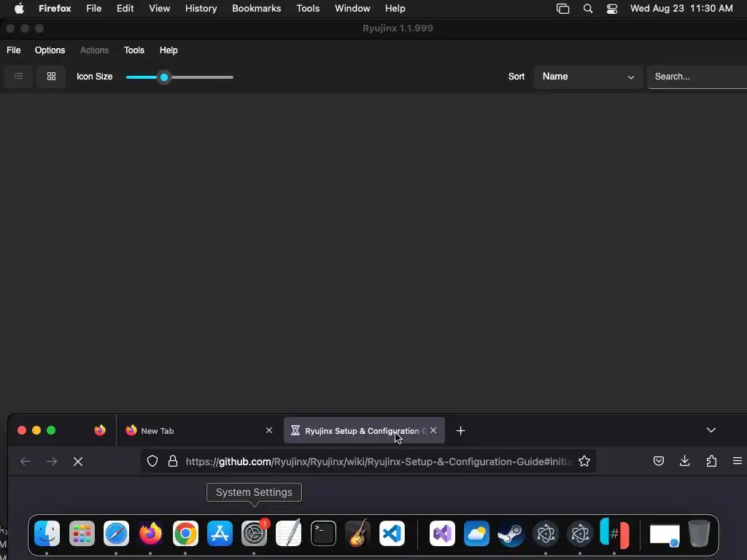Open Ryujinx Options menu
747x560 pixels.
point(50,50)
